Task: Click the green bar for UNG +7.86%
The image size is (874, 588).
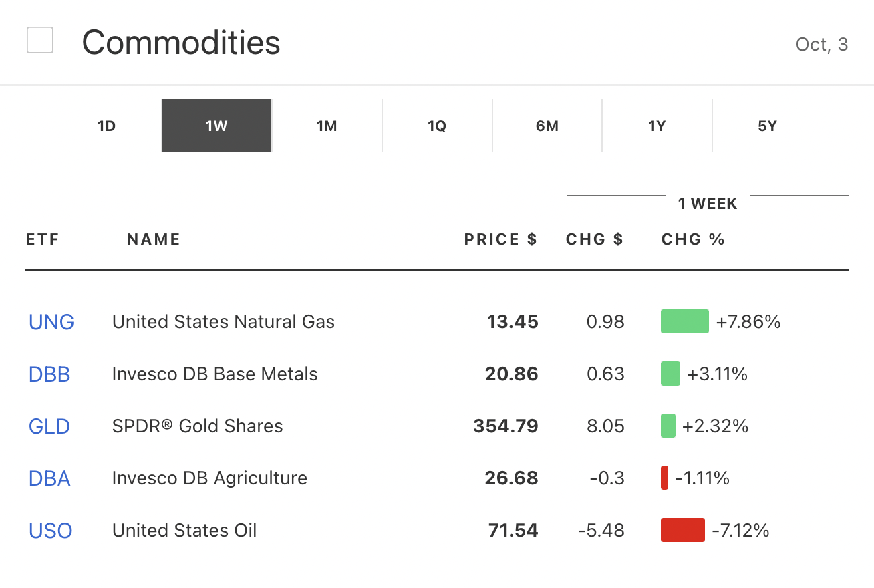Action: (x=684, y=321)
